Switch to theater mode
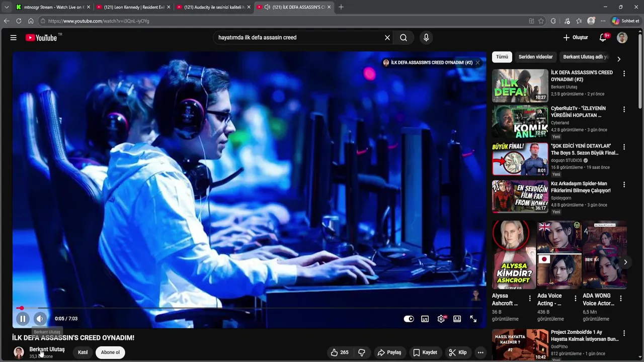 [x=457, y=319]
